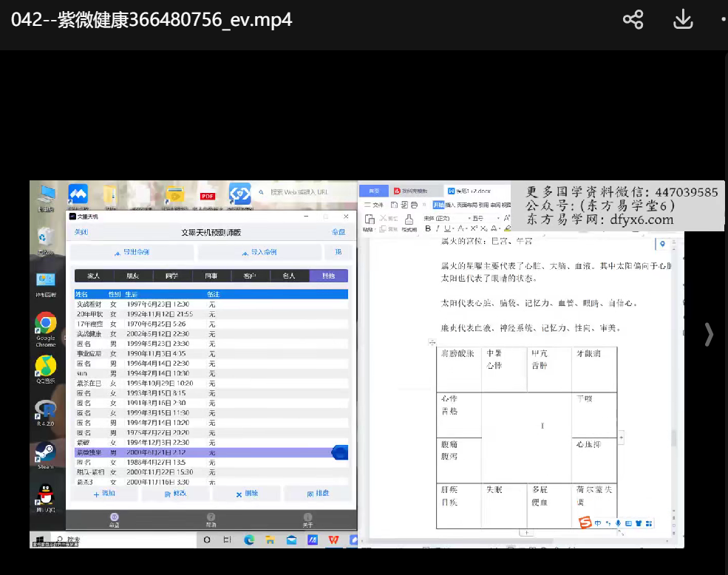Open Microsoft Edge in the taskbar
The height and width of the screenshot is (575, 728).
250,540
